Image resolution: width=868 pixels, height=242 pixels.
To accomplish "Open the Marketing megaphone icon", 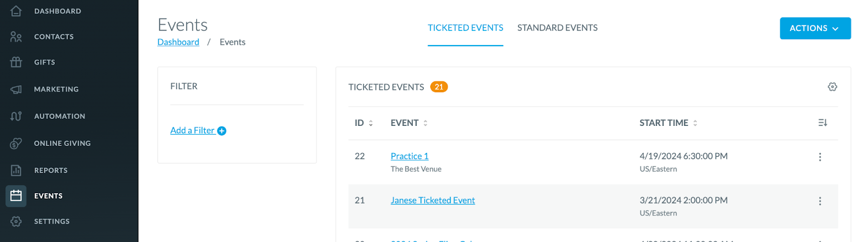I will [16, 89].
